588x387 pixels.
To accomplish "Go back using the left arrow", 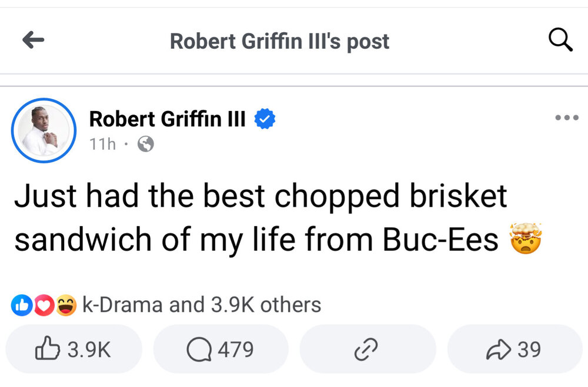I will pyautogui.click(x=34, y=40).
